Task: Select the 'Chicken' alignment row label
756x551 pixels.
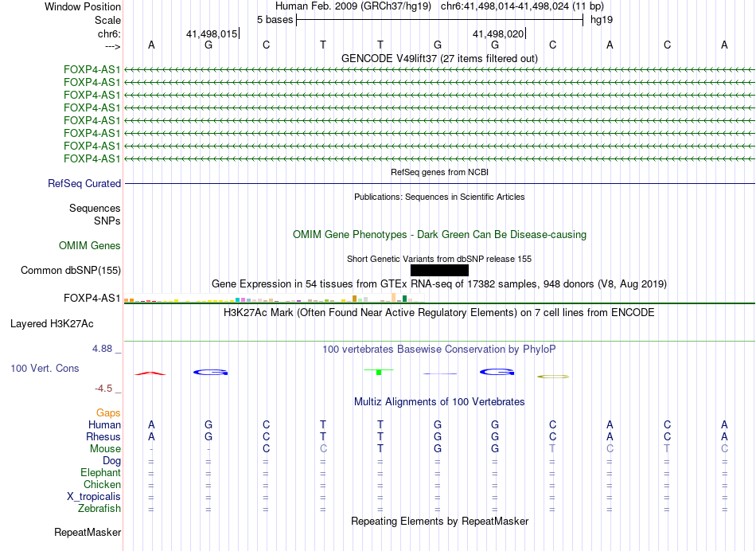Action: pos(102,484)
